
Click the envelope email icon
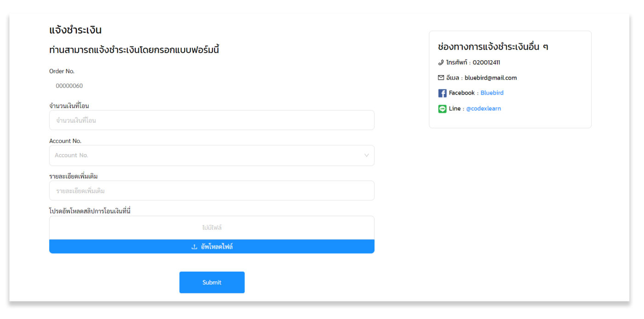point(441,78)
